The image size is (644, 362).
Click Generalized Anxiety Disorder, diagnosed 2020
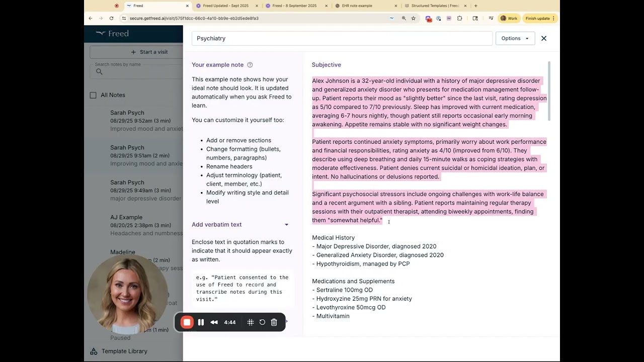point(378,255)
